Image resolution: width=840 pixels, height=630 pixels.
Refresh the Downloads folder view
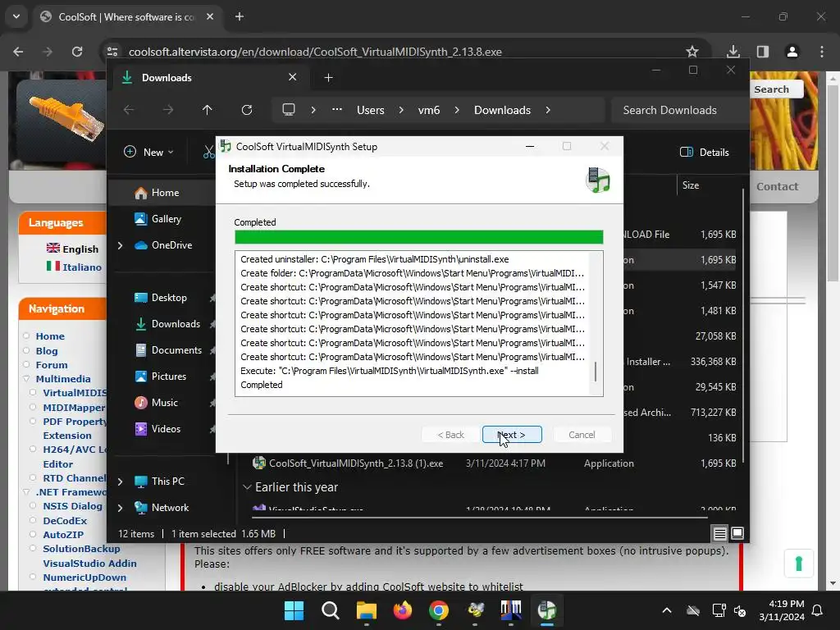coord(246,110)
